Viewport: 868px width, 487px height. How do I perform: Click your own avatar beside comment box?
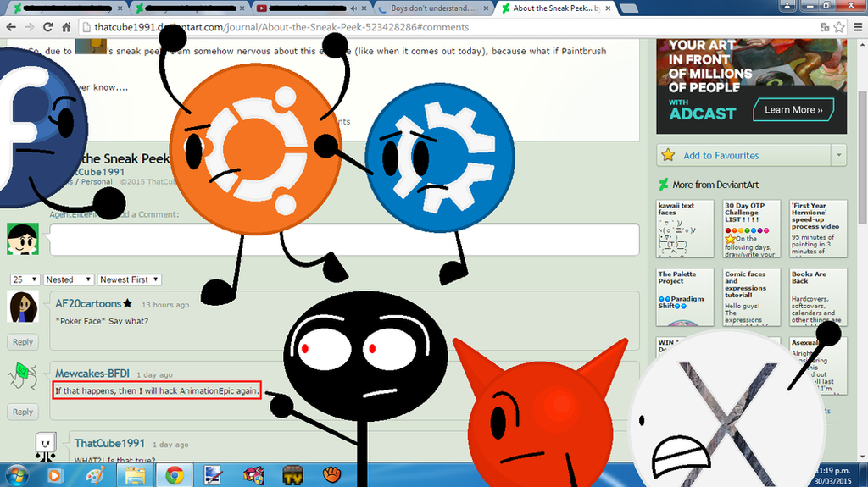point(23,239)
